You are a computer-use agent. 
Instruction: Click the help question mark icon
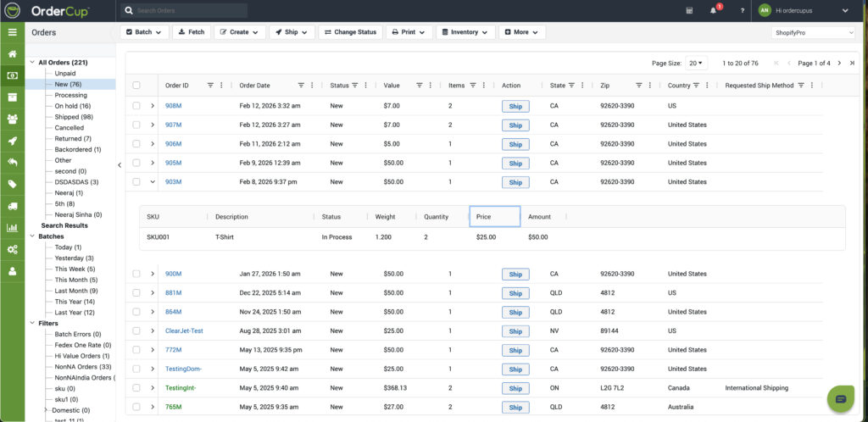(743, 11)
